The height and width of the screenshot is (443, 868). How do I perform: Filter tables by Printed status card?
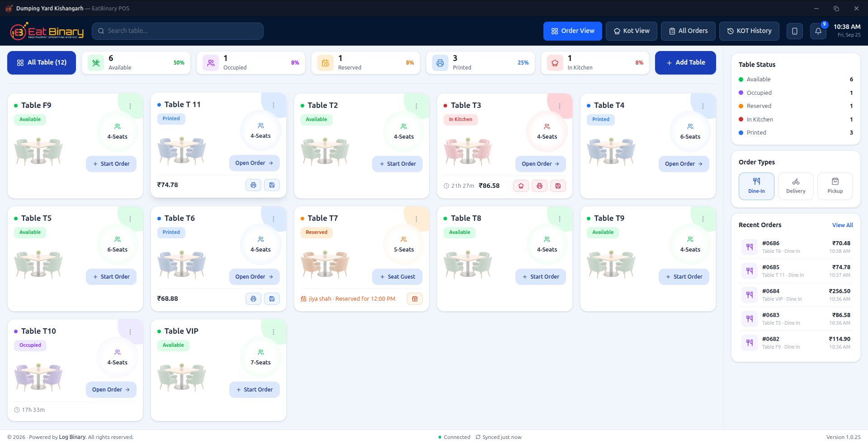481,63
